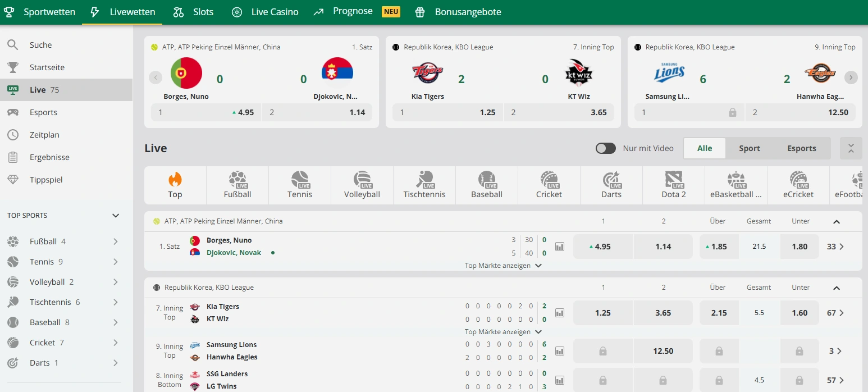Select the eBasketball live filter
This screenshot has height=392, width=868.
click(x=736, y=185)
